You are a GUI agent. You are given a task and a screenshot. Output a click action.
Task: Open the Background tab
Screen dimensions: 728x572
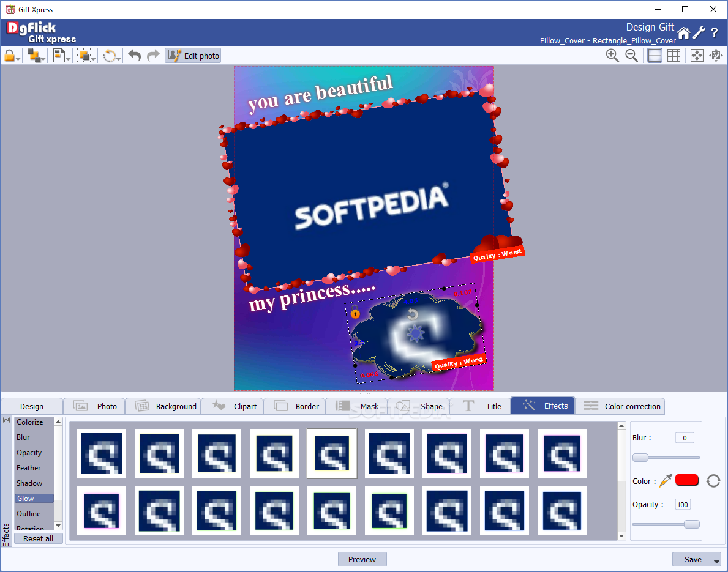pos(163,406)
